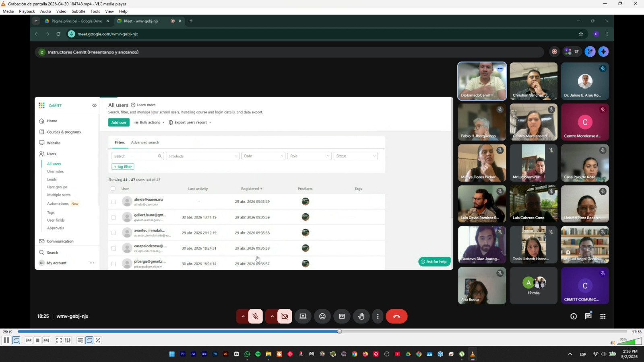Click the users Search input field
Viewport: 644px width, 362px height.
pos(138,156)
